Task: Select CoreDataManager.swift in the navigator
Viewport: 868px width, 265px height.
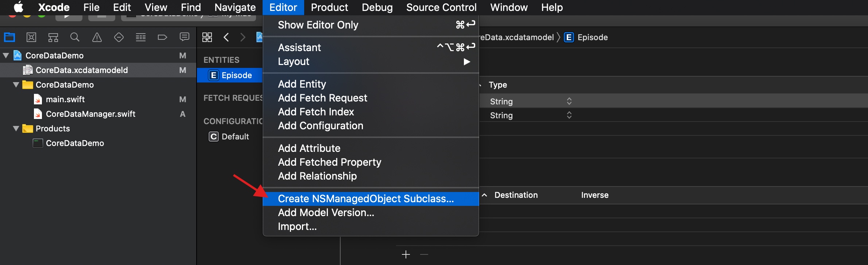Action: pyautogui.click(x=98, y=114)
